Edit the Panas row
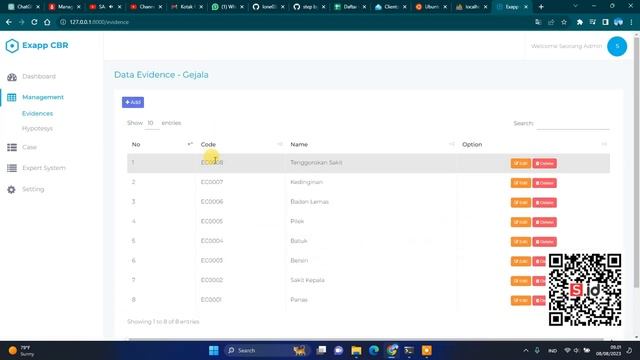 pos(520,300)
